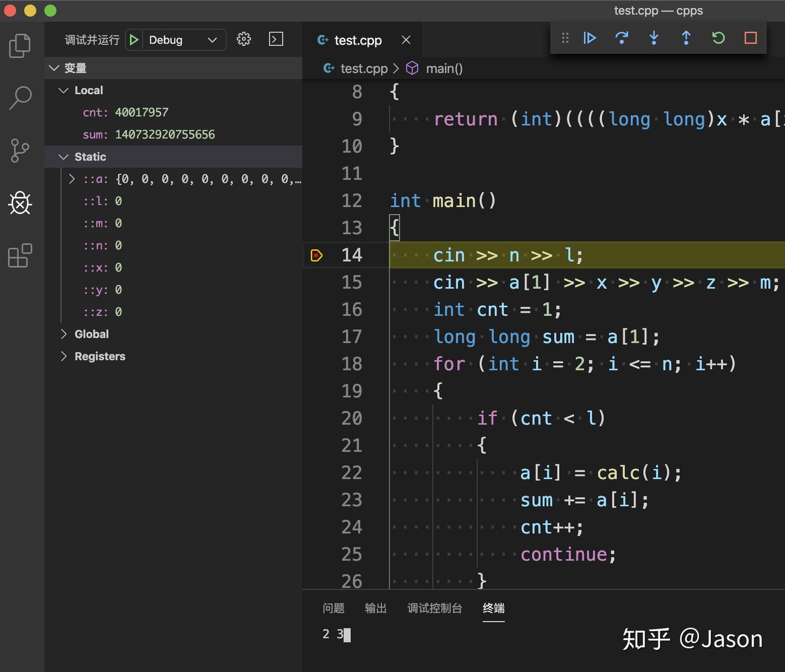This screenshot has height=672, width=785.
Task: Expand the ::a array variable
Action: 72,179
